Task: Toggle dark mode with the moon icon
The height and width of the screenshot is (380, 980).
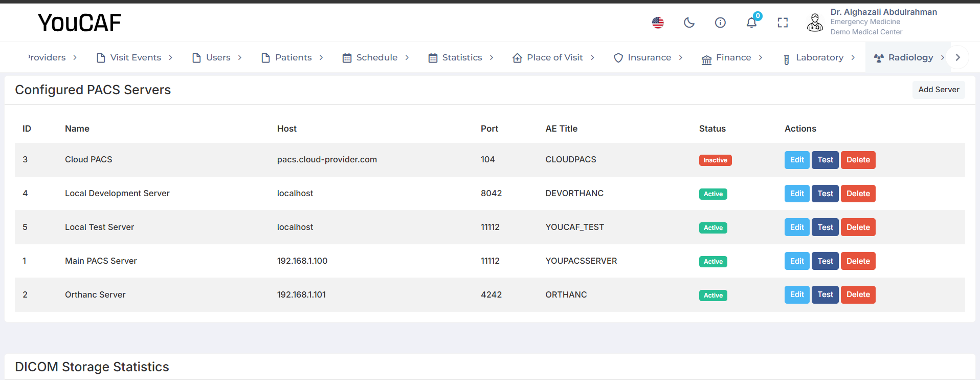Action: coord(689,23)
